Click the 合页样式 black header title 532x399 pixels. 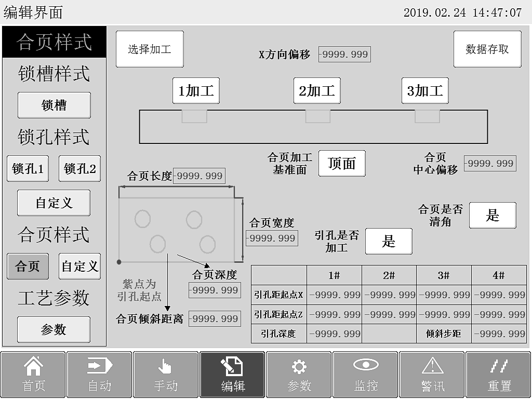coord(54,42)
